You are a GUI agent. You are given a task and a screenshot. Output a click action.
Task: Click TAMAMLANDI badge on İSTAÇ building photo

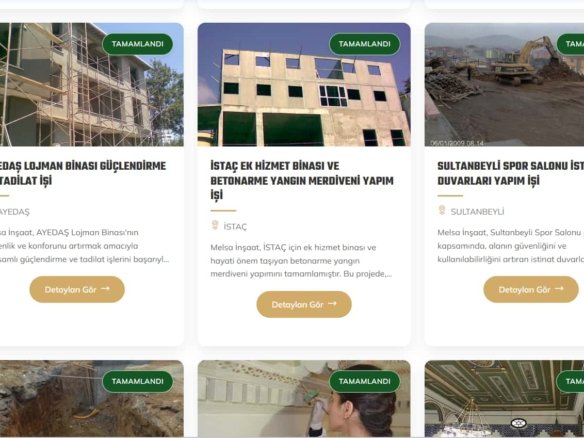pos(365,44)
